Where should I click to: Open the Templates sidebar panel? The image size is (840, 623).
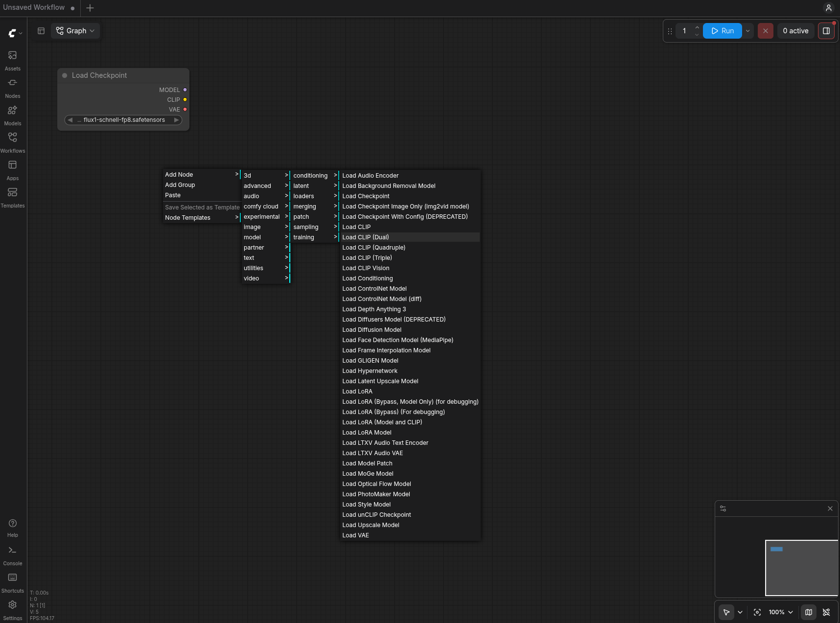[x=13, y=197]
